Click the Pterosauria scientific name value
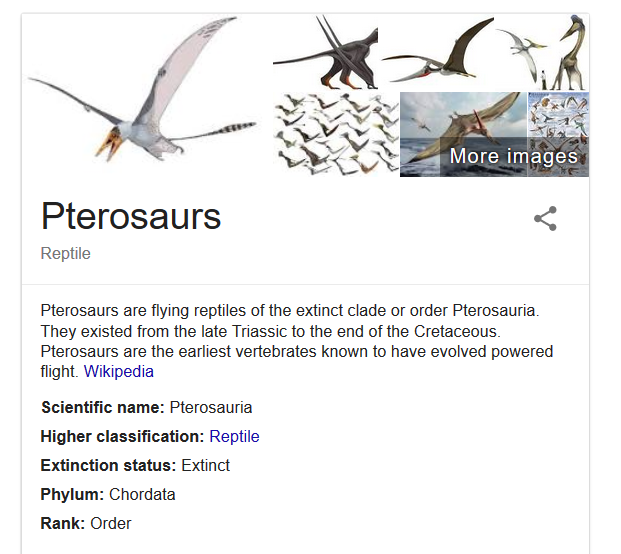 coord(211,407)
